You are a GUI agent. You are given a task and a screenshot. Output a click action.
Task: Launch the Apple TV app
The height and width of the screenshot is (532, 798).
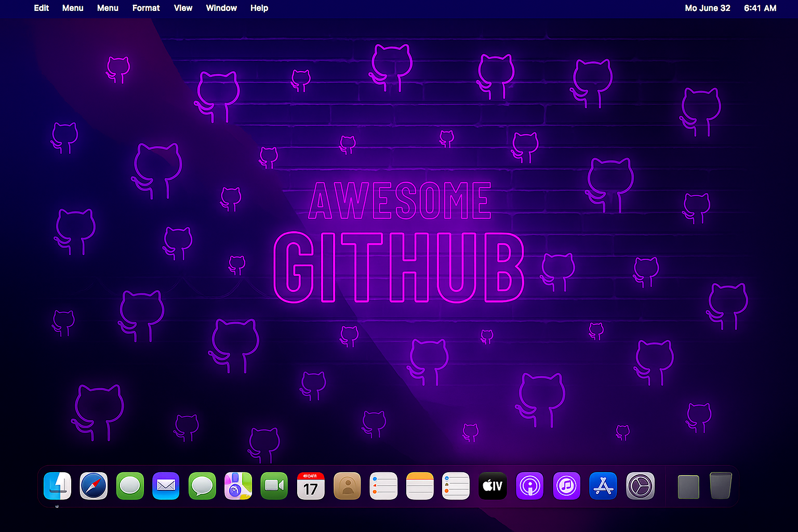tap(493, 486)
